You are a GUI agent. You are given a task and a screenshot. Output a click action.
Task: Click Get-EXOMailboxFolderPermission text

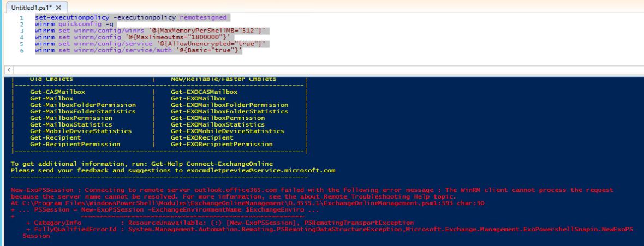point(230,105)
